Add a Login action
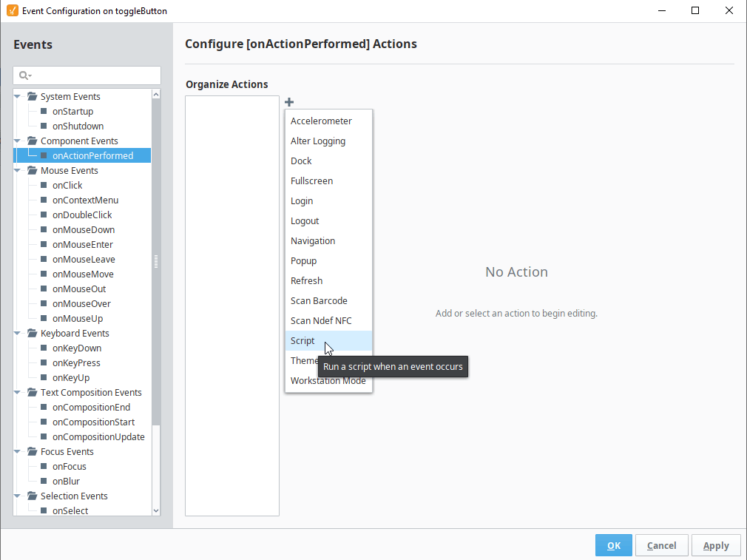 coord(328,201)
